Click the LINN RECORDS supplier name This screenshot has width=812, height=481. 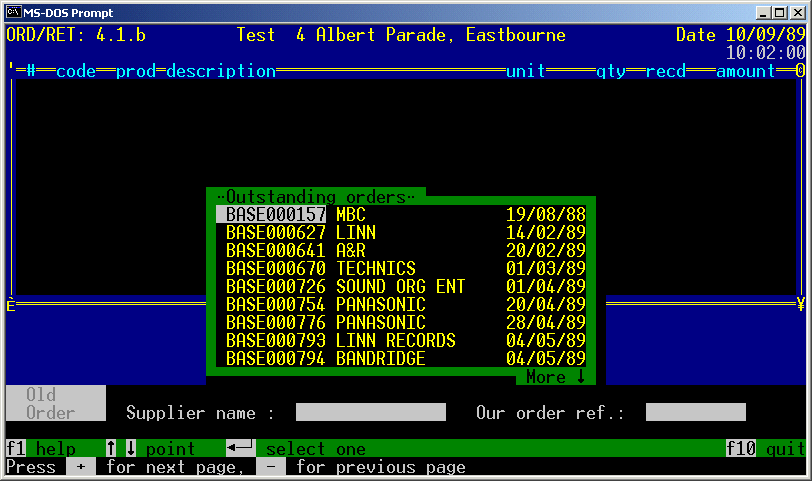(x=395, y=341)
